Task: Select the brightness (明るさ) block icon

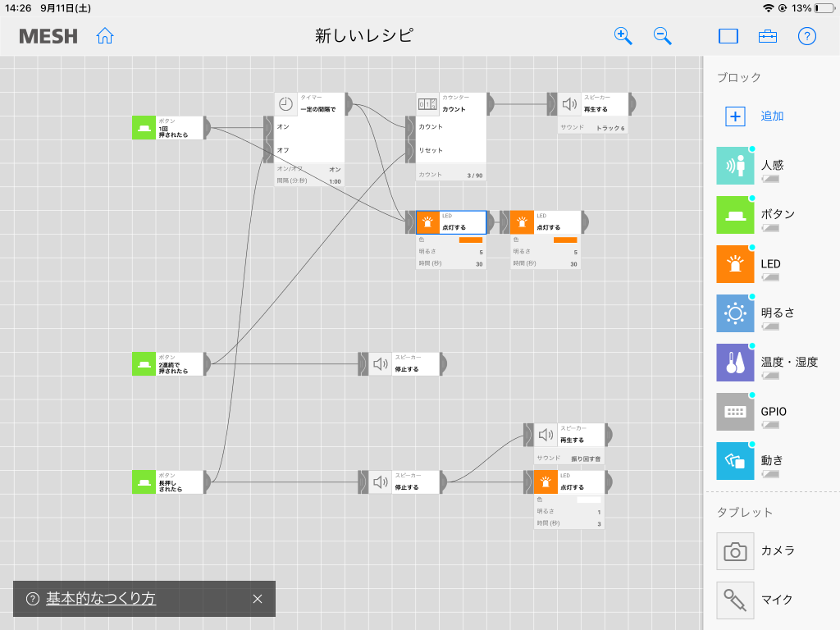Action: [x=735, y=313]
